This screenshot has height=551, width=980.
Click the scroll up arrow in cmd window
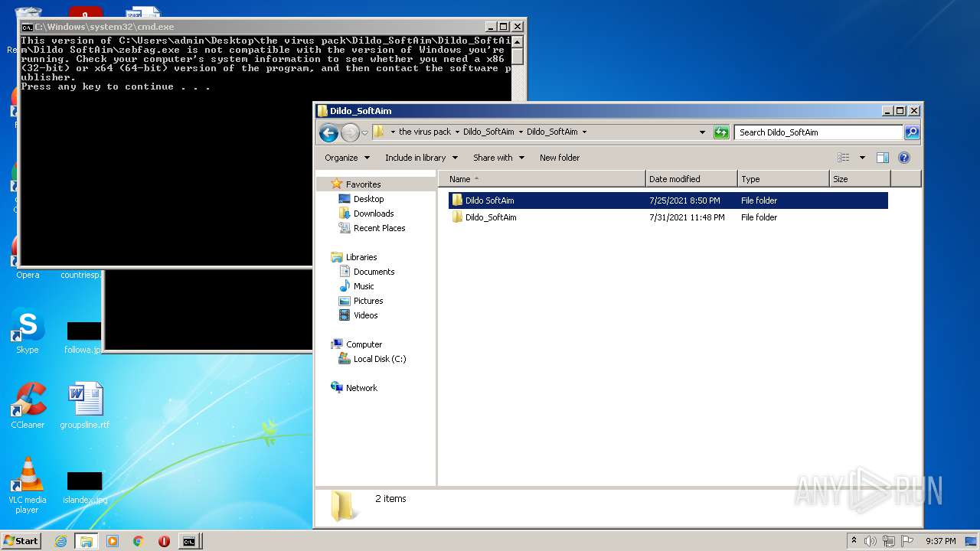click(x=518, y=41)
